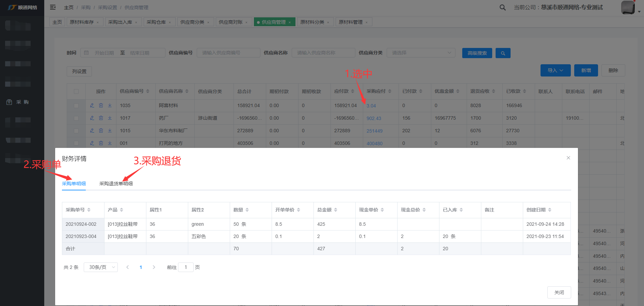Sort by 采购单号 column arrows
644x306 pixels.
[89, 210]
